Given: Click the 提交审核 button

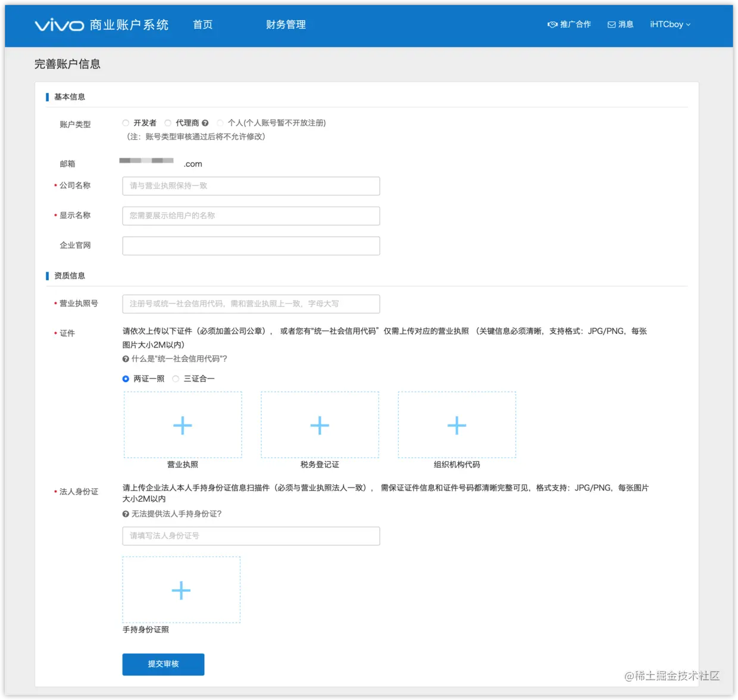Looking at the screenshot, I should click(163, 664).
